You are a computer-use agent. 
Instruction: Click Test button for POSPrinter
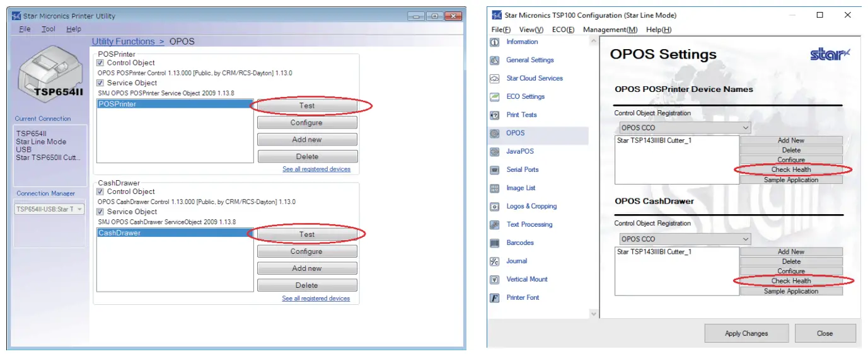[x=307, y=106]
